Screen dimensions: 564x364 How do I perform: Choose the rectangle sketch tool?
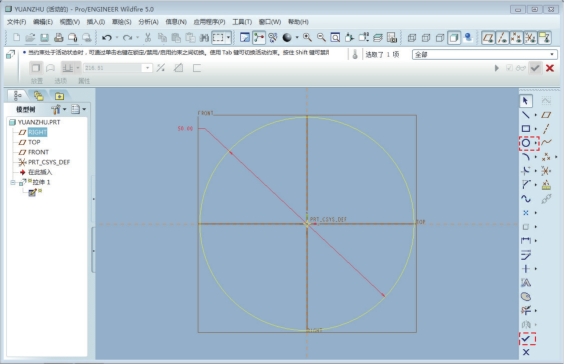coord(526,128)
